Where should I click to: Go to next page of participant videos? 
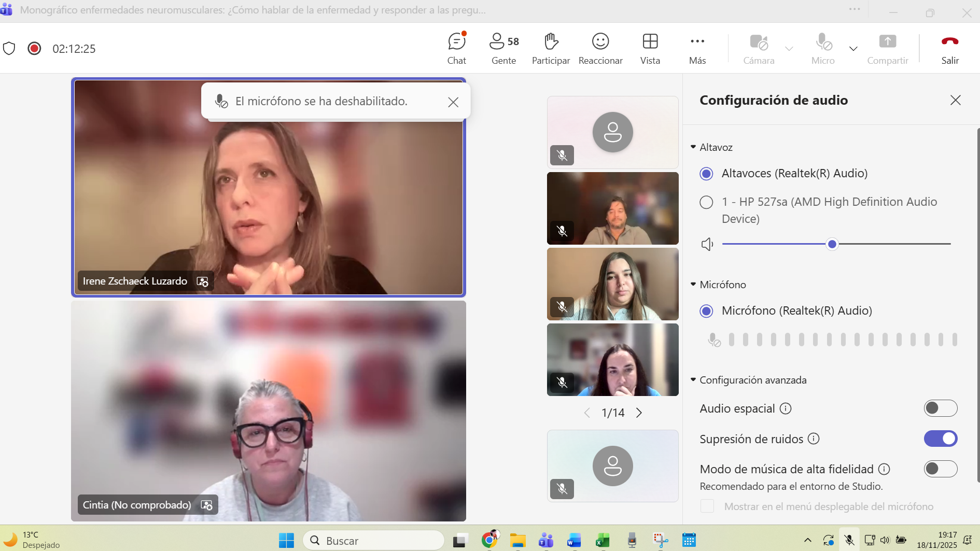coord(639,413)
